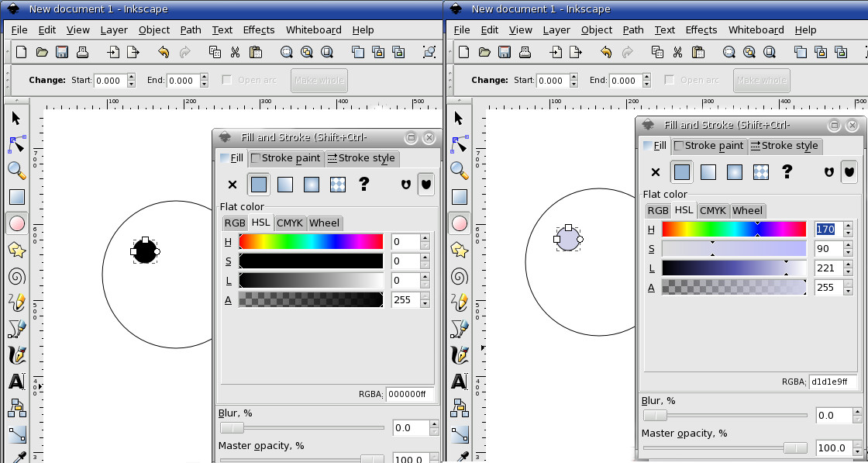Toggle Open arc checkbox in left window
The height and width of the screenshot is (463, 868).
click(x=227, y=80)
